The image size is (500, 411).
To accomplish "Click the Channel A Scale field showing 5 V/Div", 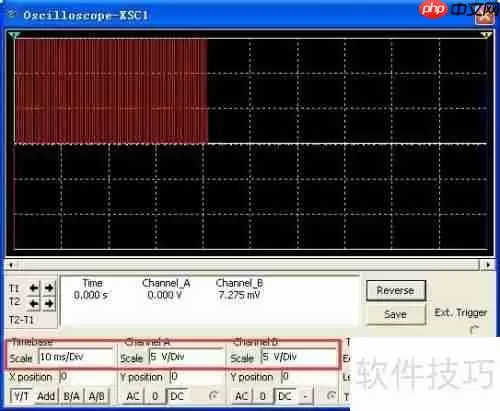I will tap(187, 357).
